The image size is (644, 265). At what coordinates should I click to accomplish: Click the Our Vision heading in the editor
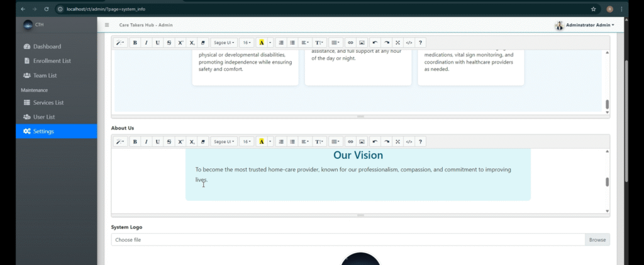coord(358,155)
